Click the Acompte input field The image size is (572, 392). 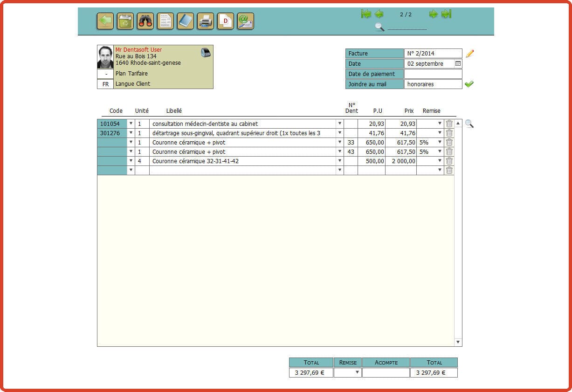[x=386, y=372]
